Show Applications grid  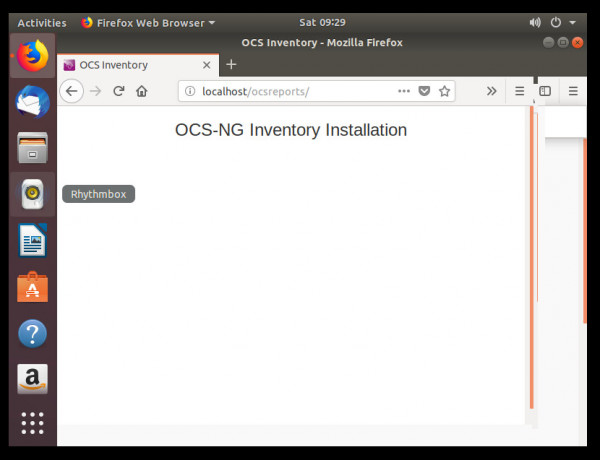33,423
